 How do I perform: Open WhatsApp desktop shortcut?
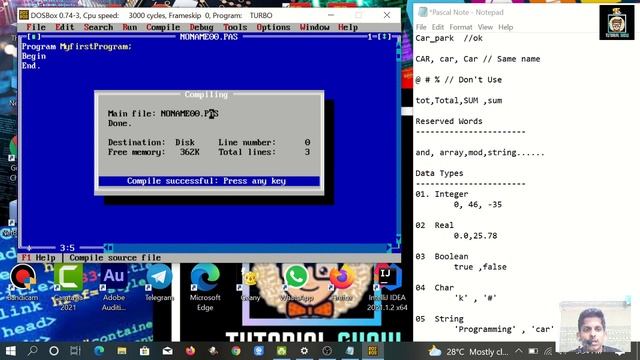point(296,283)
